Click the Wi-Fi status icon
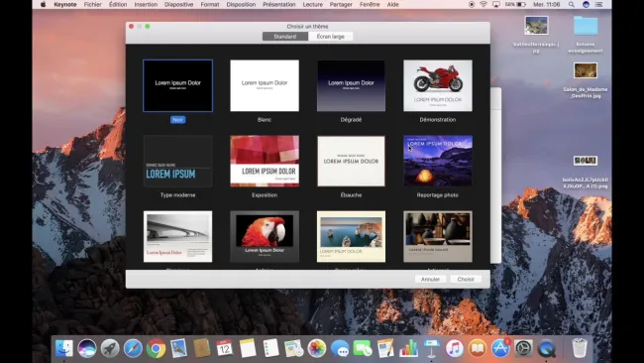This screenshot has width=644, height=363. pyautogui.click(x=483, y=5)
